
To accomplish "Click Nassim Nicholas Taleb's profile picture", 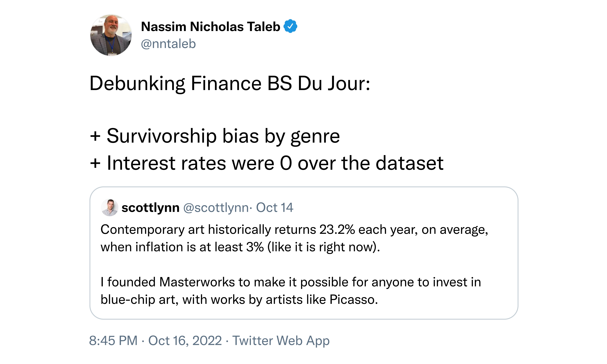I will 111,35.
